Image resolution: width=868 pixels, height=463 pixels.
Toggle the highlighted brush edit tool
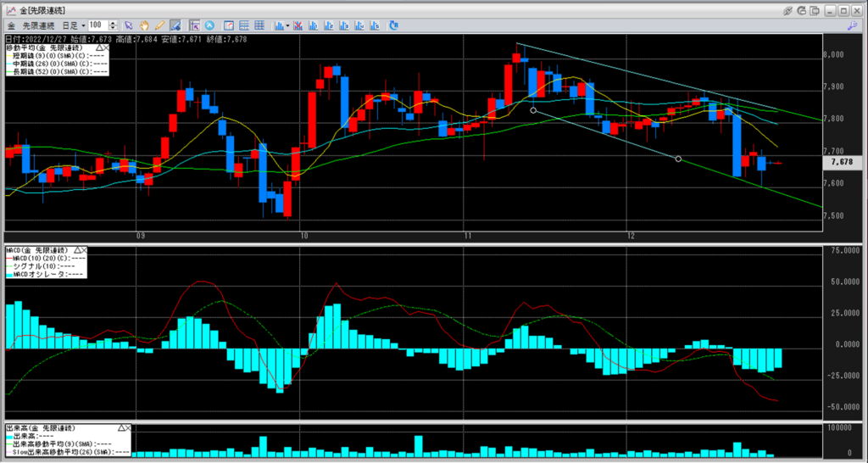click(x=175, y=25)
